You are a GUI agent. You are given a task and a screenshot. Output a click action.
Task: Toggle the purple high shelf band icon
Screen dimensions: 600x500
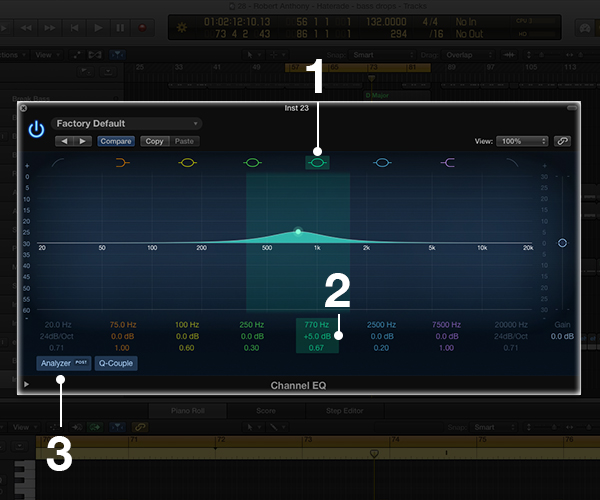[447, 163]
